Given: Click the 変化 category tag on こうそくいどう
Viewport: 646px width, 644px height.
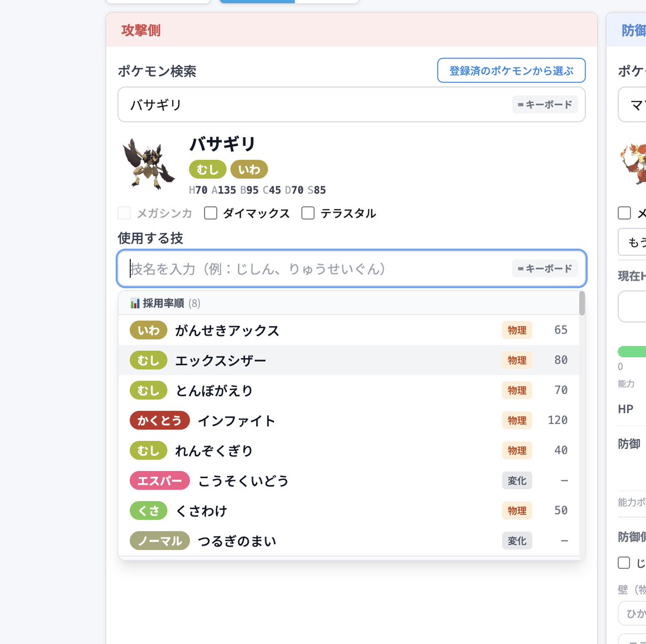Looking at the screenshot, I should tap(517, 481).
